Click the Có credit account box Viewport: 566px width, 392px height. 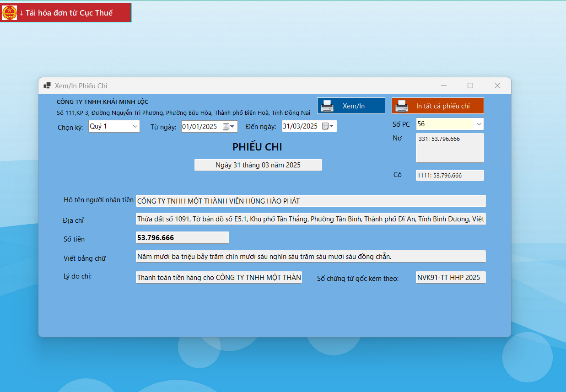pos(449,175)
